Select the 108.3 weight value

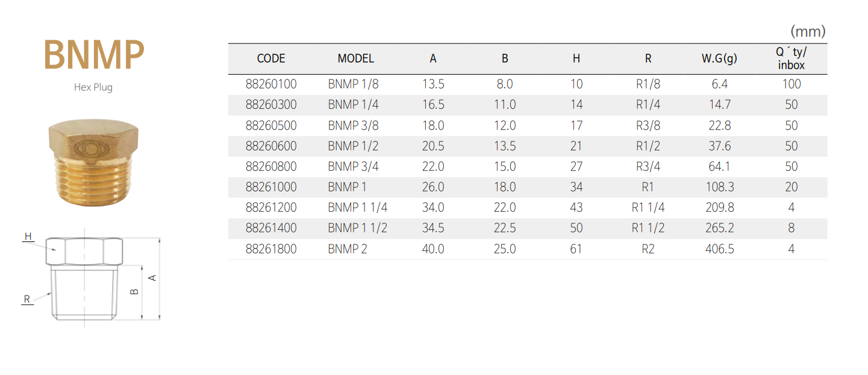pyautogui.click(x=719, y=187)
